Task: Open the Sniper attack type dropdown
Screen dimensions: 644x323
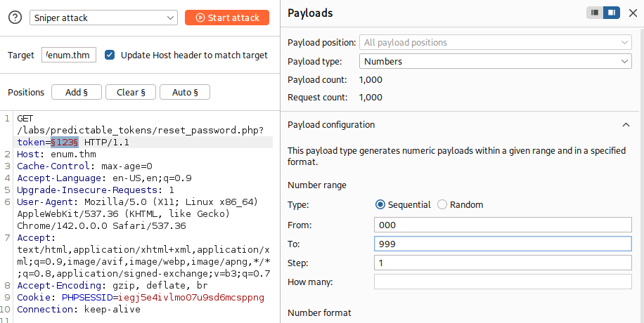Action: [103, 18]
